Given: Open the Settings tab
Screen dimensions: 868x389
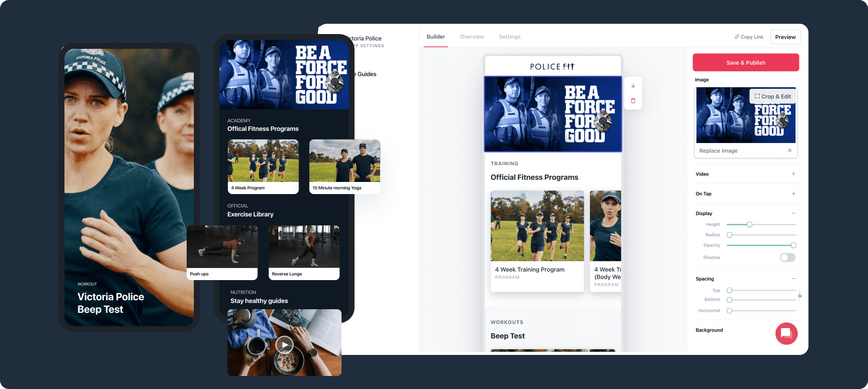Looking at the screenshot, I should [509, 37].
